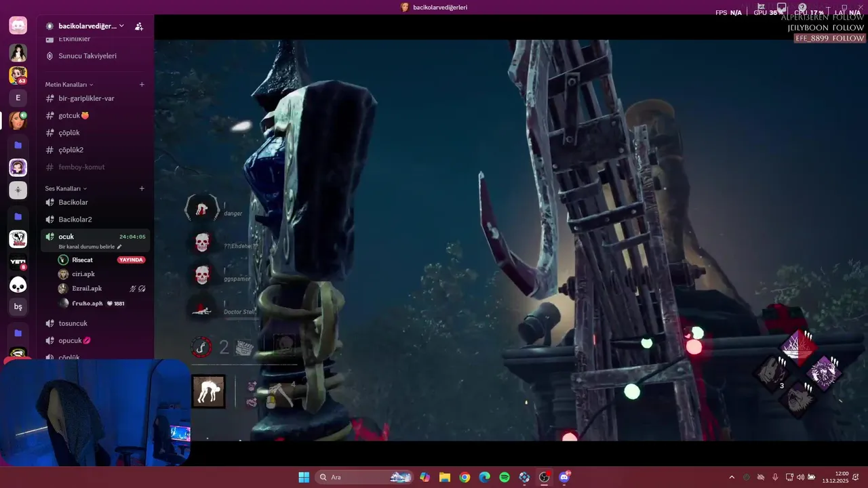
Task: Show hidden system tray icons
Action: pos(732,477)
